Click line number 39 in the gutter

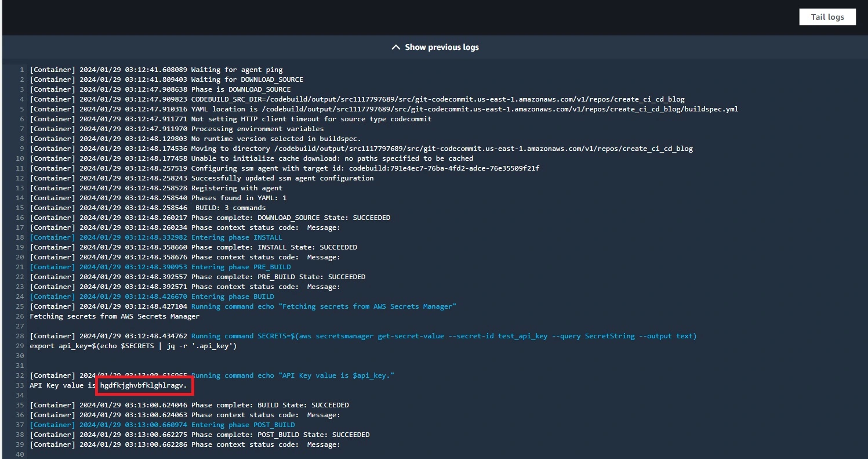(21, 444)
